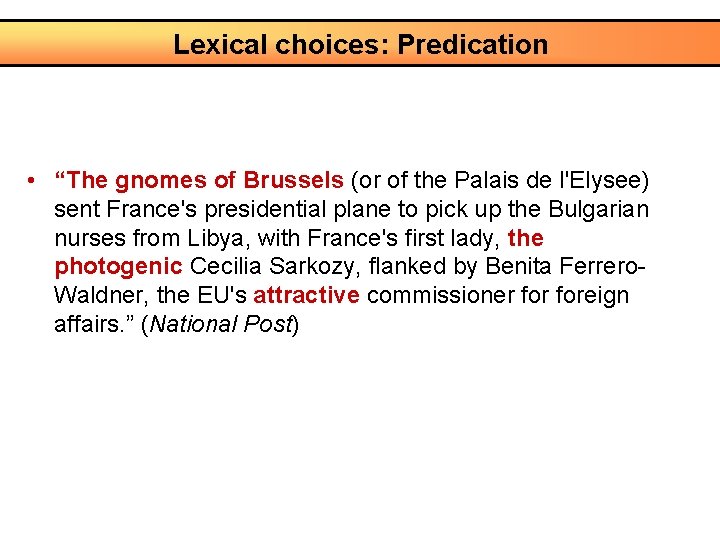The width and height of the screenshot is (720, 540).
Task: Click the word "Waldner," at the line start
Action: pos(101,296)
